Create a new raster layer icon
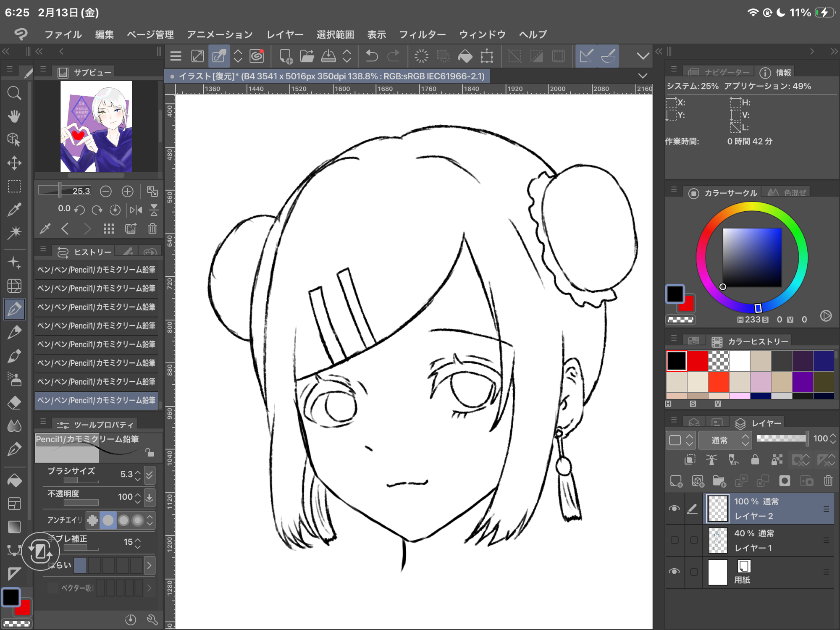This screenshot has width=840, height=630. pyautogui.click(x=676, y=481)
